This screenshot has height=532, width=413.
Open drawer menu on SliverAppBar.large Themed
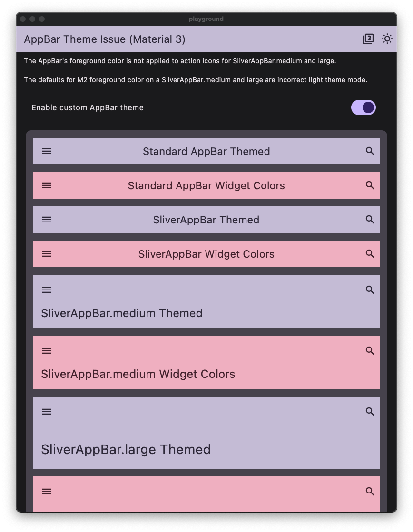tap(46, 411)
